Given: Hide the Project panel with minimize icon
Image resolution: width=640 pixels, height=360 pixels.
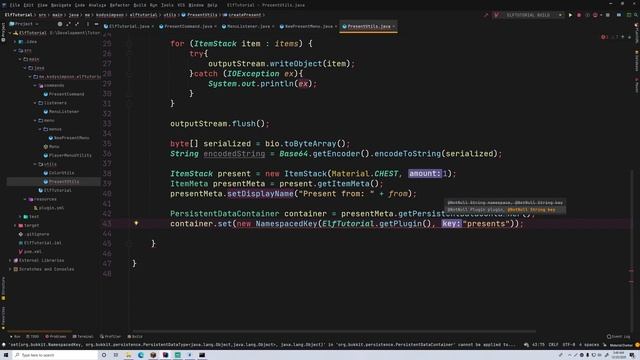Looking at the screenshot, I should 96,24.
